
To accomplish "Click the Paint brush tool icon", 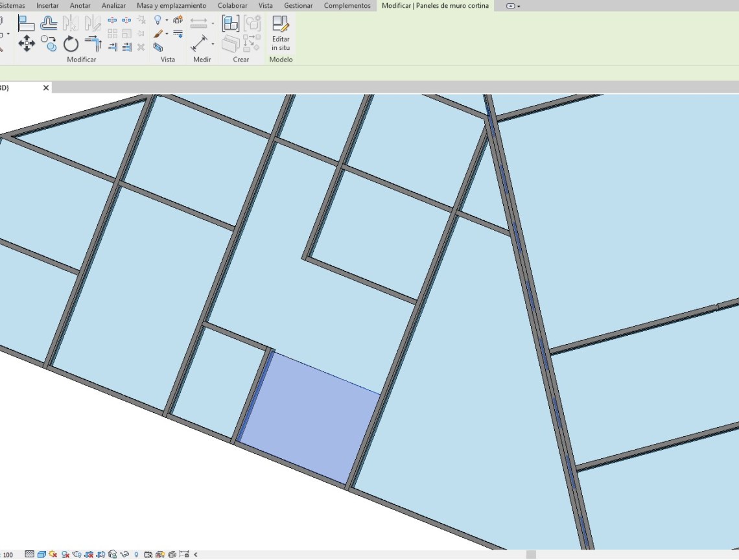I will [158, 33].
